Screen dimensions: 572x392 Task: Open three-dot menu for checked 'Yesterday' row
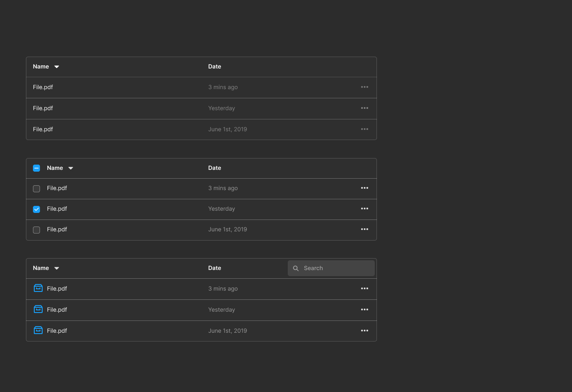[x=365, y=209]
